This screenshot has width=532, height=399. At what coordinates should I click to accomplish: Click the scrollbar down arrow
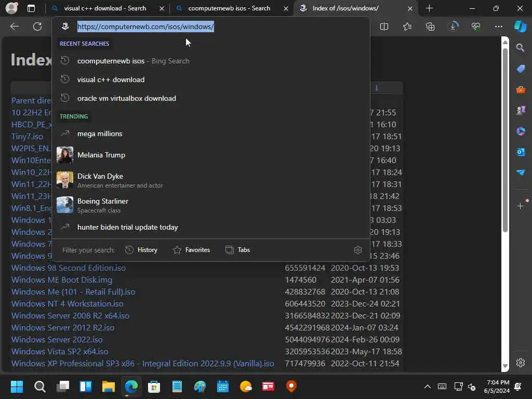[505, 366]
